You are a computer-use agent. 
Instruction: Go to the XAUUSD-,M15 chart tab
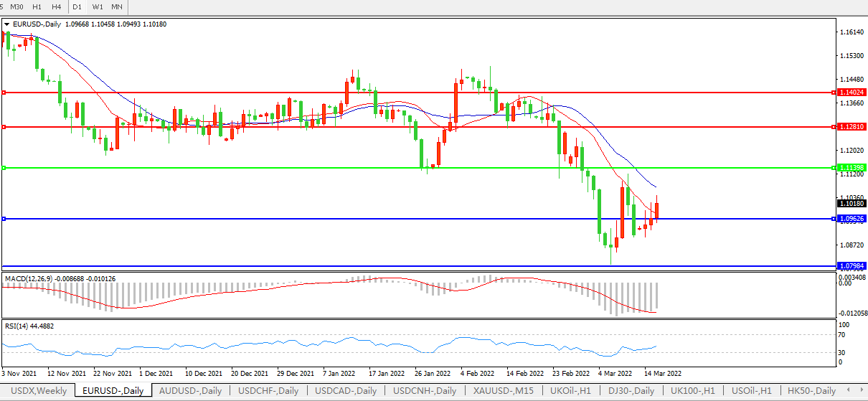coord(502,391)
